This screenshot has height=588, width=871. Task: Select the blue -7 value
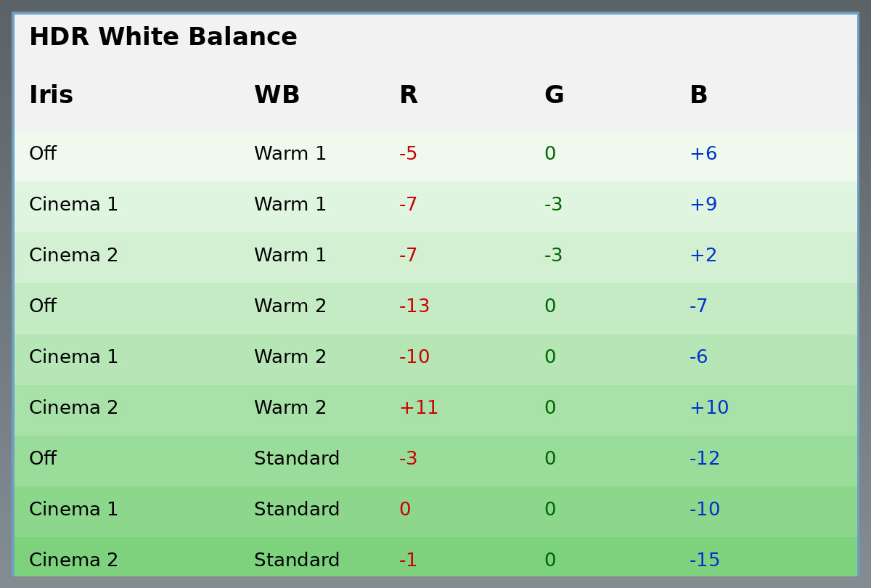[x=698, y=307]
